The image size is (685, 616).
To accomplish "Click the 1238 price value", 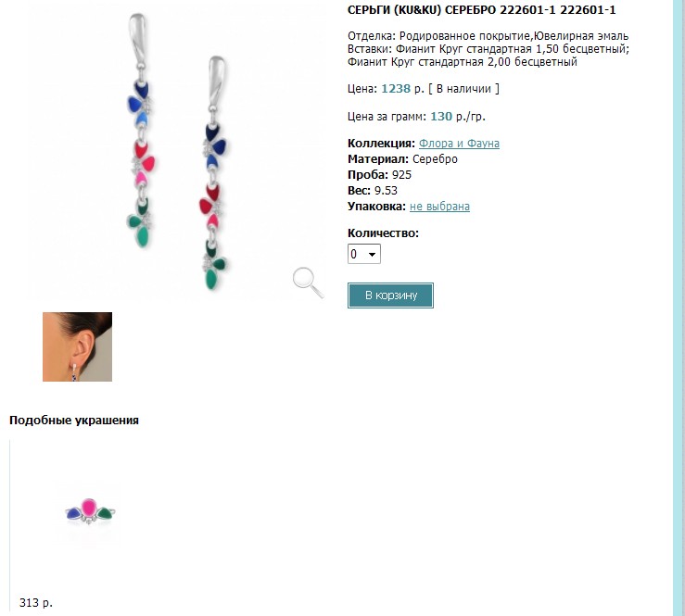I will [396, 89].
